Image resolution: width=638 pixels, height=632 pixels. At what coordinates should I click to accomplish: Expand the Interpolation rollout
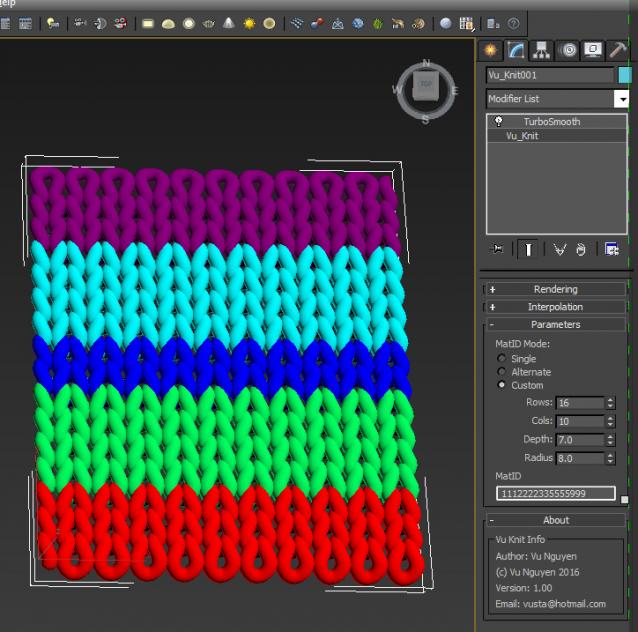click(x=555, y=307)
